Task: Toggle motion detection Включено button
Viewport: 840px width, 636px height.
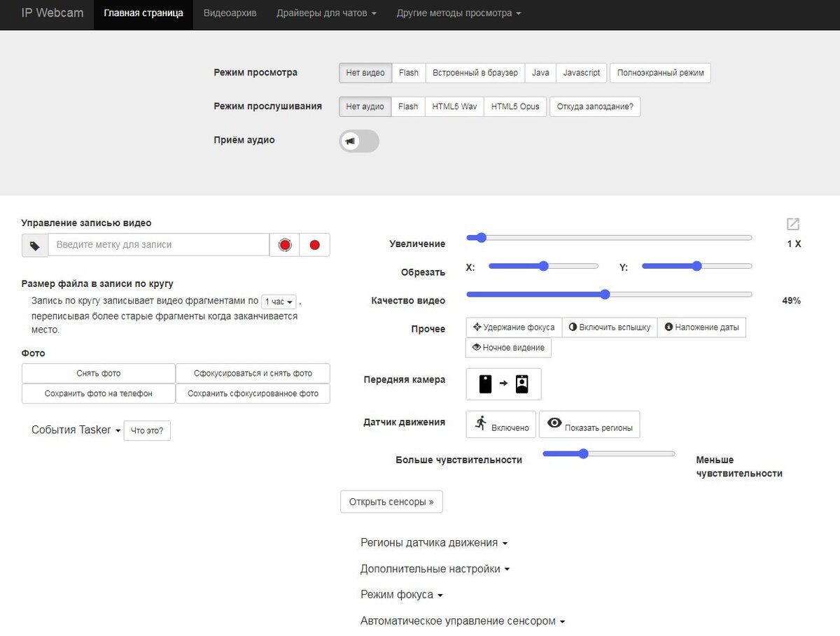Action: pos(501,424)
